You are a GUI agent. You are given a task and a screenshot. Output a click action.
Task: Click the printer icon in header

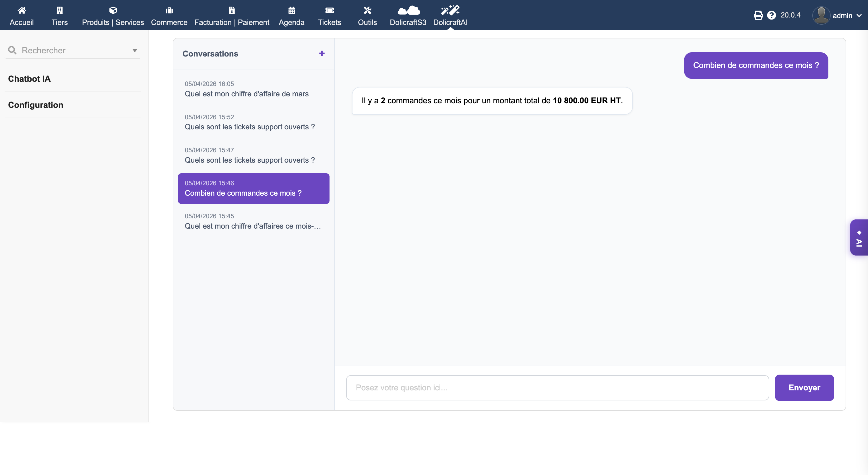(x=758, y=15)
